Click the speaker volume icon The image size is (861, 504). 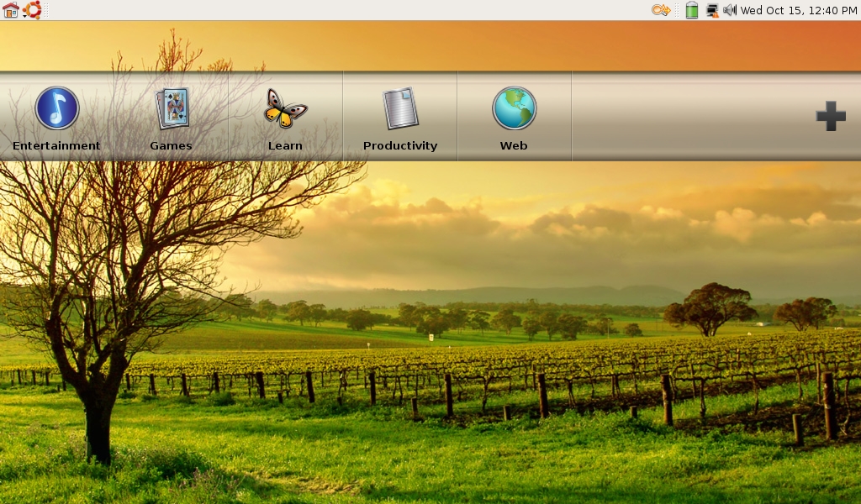pyautogui.click(x=730, y=10)
